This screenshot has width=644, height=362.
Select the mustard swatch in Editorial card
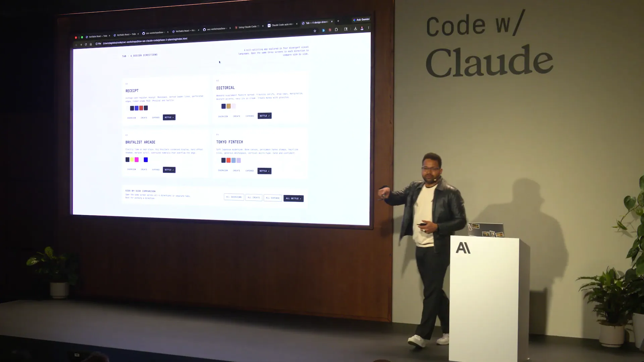tap(228, 106)
